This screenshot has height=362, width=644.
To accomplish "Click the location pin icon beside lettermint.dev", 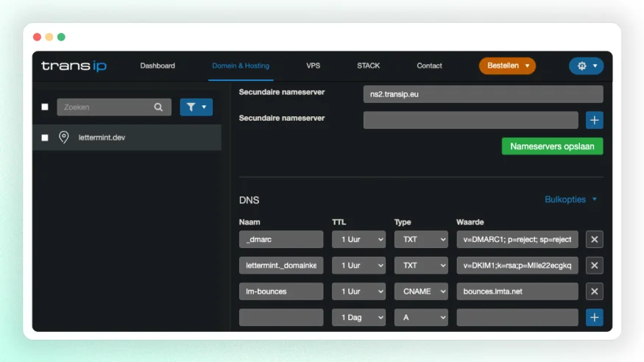I will coord(63,137).
